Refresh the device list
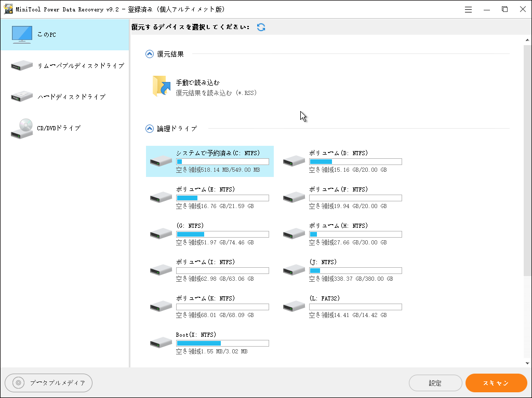The image size is (532, 398). click(x=261, y=26)
